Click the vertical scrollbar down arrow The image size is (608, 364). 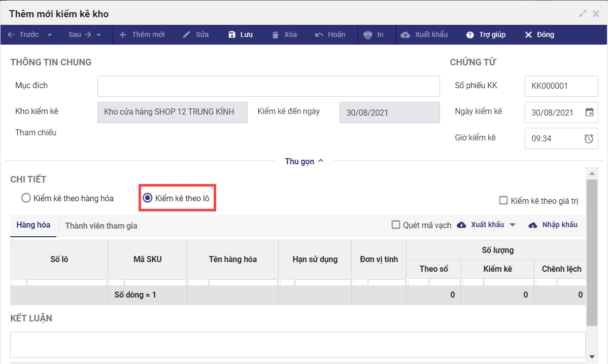tap(591, 356)
